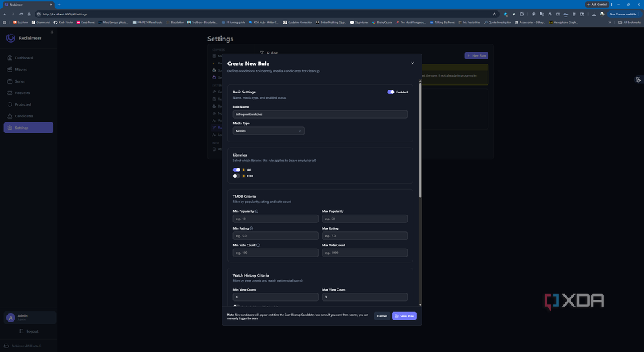Click the Reclaimerr logo icon
The height and width of the screenshot is (352, 644).
tap(11, 38)
